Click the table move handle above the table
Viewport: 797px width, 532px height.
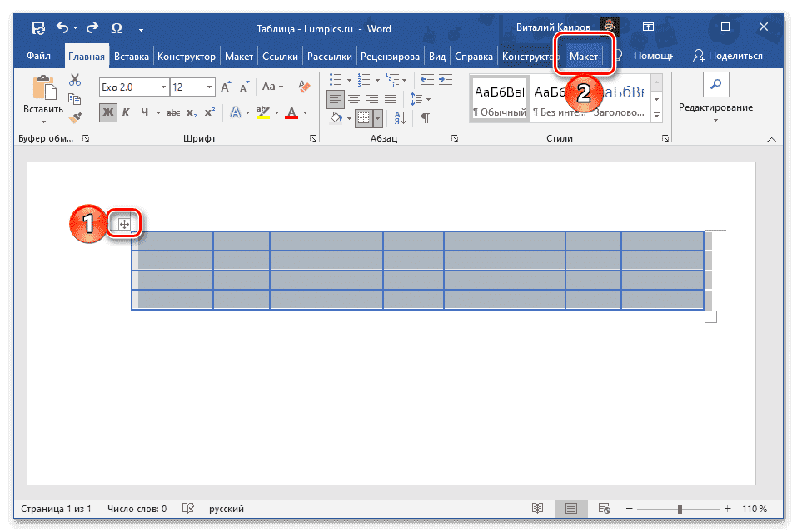(123, 223)
